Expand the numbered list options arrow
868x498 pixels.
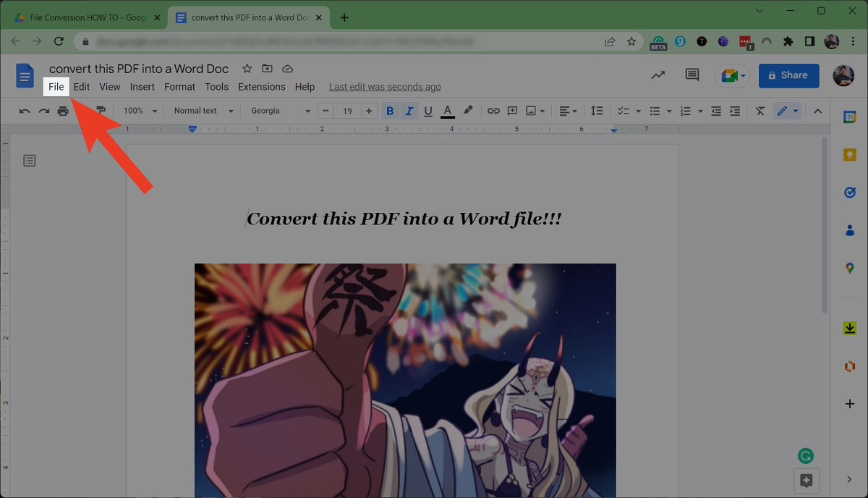pos(700,111)
